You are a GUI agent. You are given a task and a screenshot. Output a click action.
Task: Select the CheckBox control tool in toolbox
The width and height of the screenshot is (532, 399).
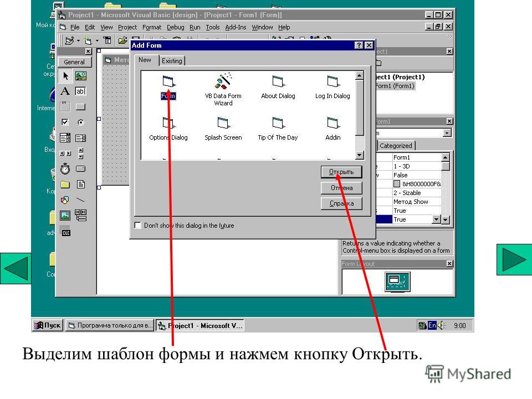(x=65, y=122)
